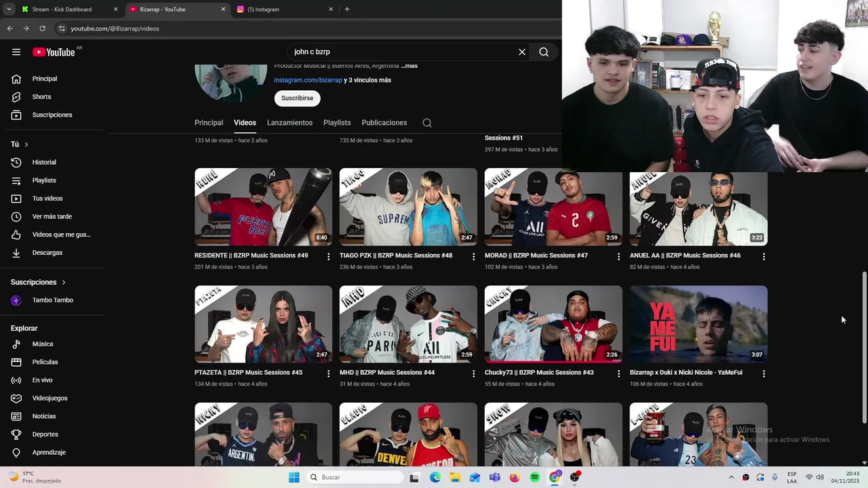This screenshot has width=868, height=488.
Task: Open YaMeFui video thumbnail
Action: pos(698,324)
